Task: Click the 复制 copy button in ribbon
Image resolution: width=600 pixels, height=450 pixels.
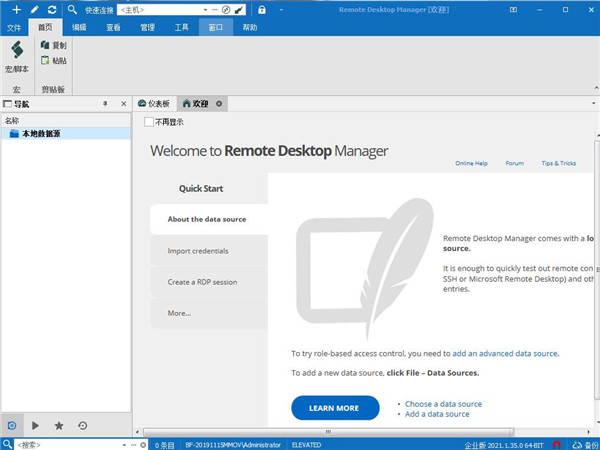Action: [x=54, y=45]
